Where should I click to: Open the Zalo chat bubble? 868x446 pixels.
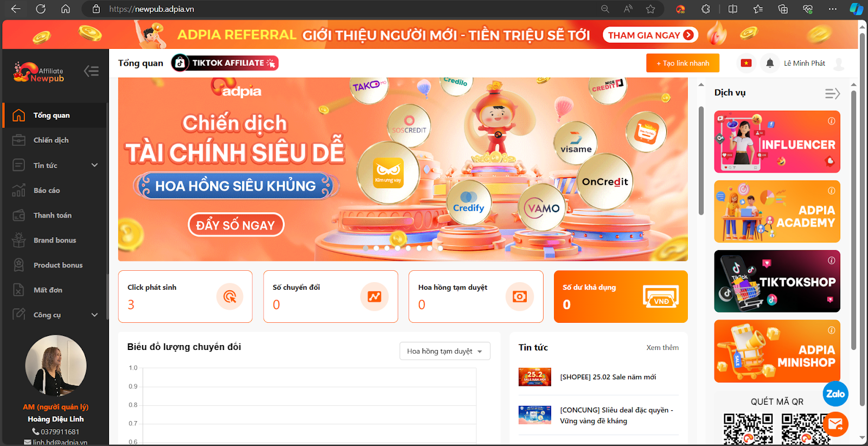(835, 394)
